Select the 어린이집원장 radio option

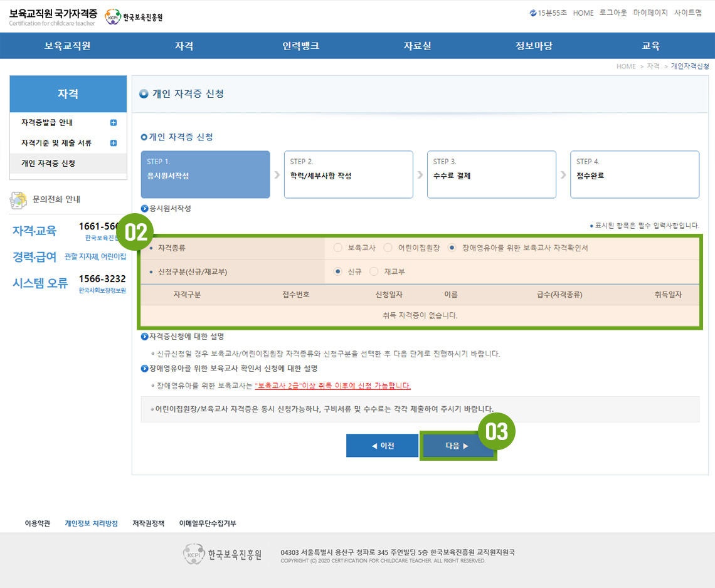point(388,248)
